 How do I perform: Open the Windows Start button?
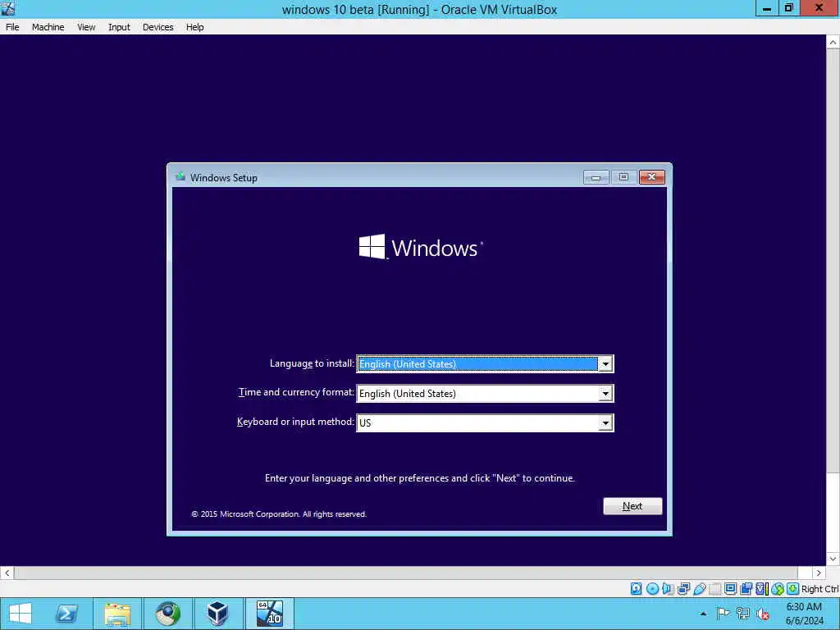pos(21,614)
